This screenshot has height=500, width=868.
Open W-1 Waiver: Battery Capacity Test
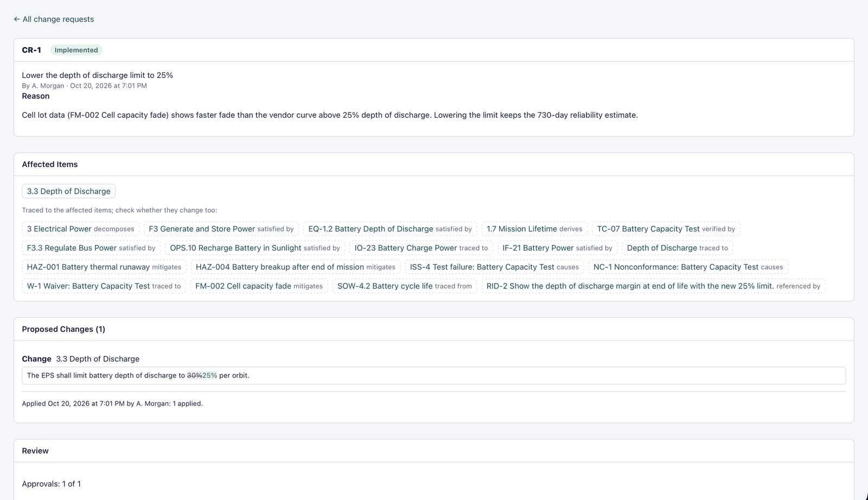click(104, 286)
